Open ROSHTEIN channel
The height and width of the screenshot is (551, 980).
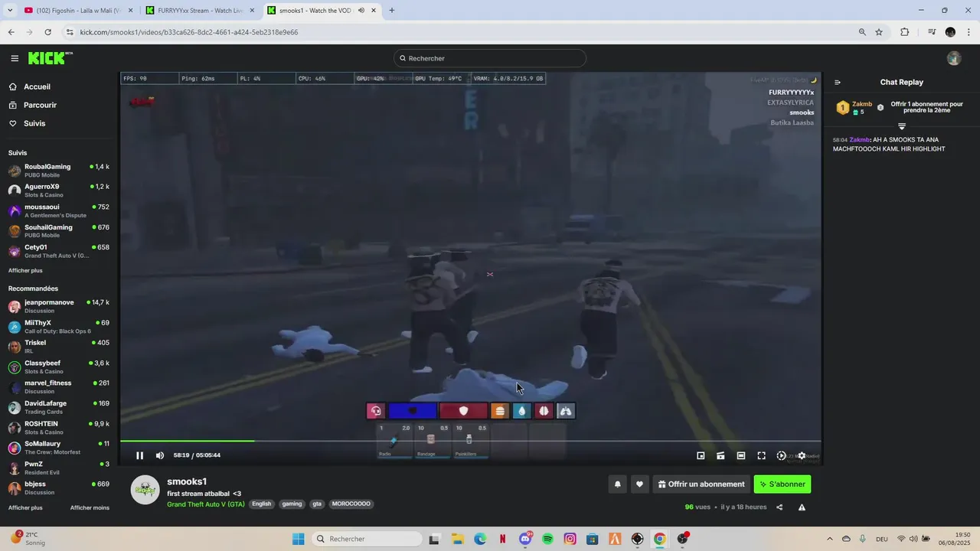59,427
